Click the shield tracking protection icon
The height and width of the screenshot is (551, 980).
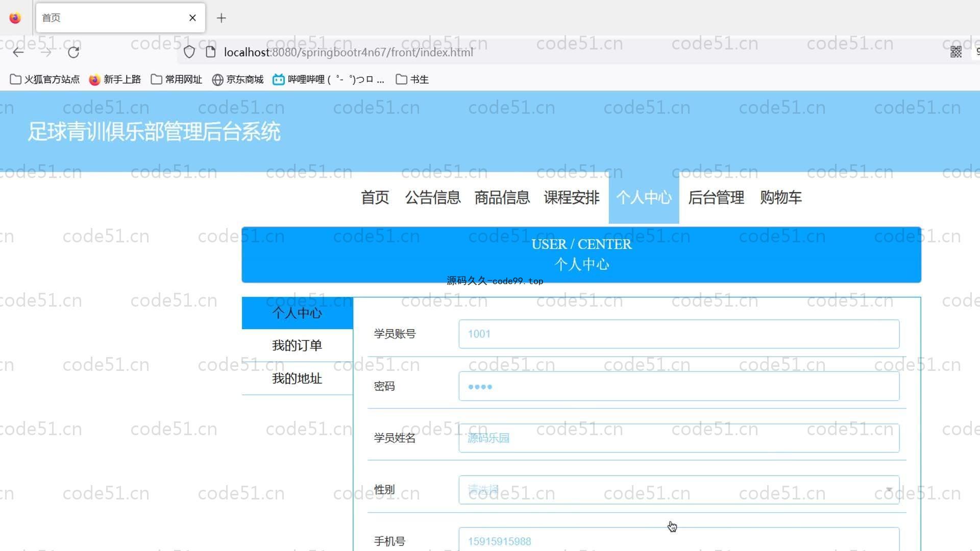coord(189,52)
